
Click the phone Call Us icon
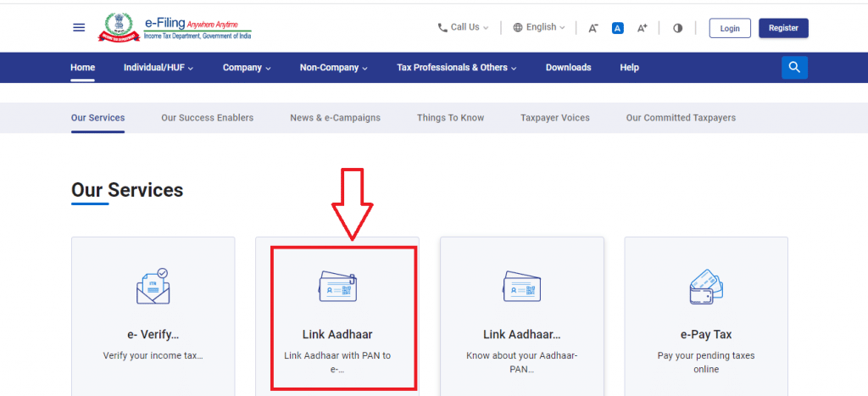[x=442, y=28]
